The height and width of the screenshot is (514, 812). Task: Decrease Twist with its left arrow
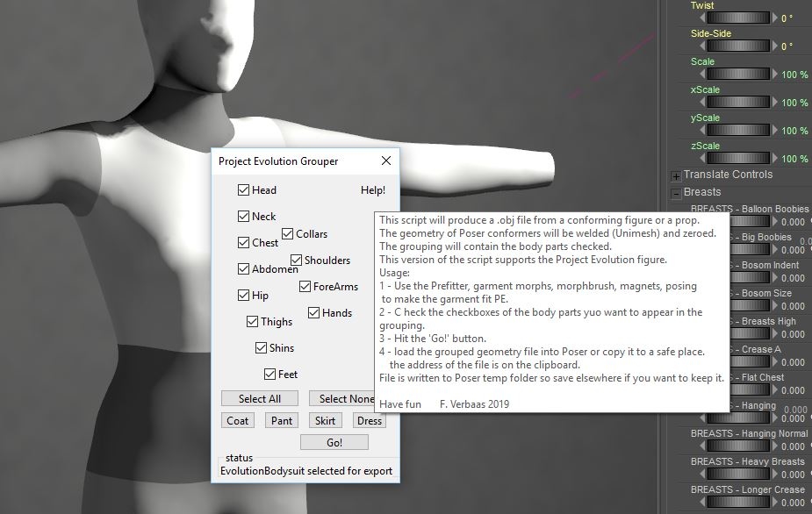[702, 18]
